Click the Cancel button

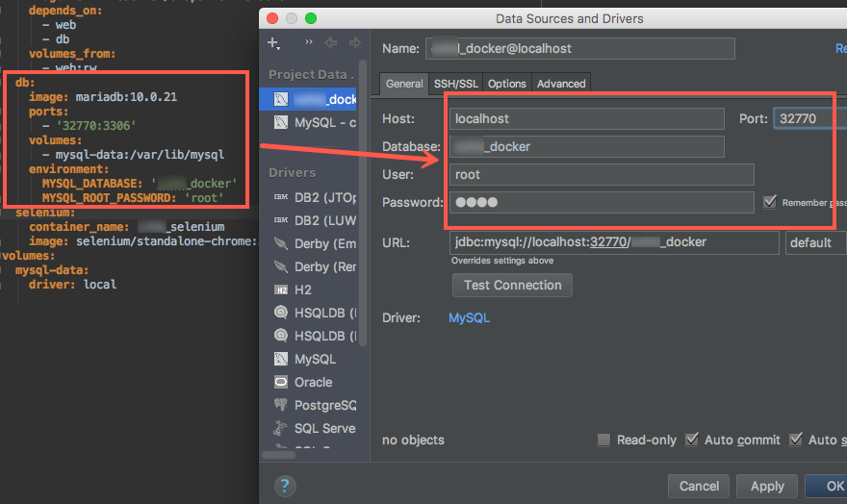[x=699, y=486]
